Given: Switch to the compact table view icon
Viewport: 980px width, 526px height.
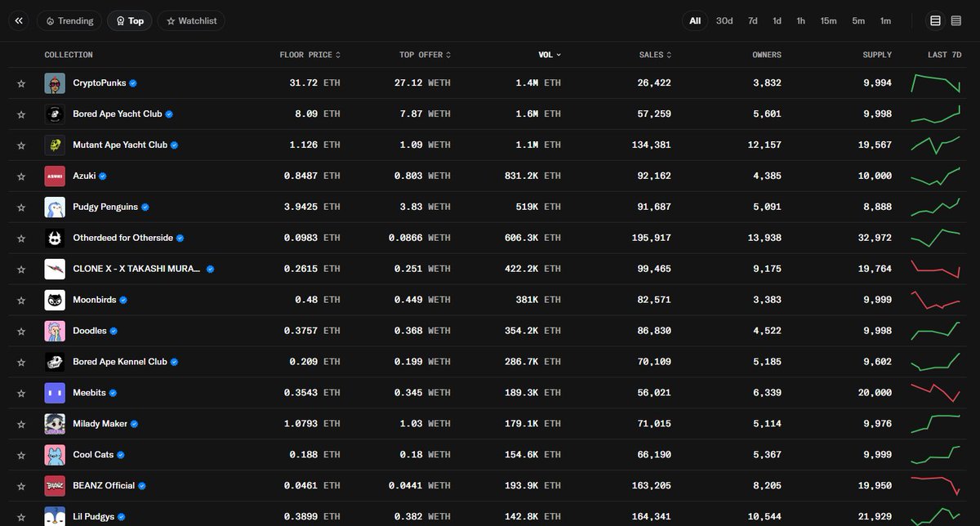Looking at the screenshot, I should point(955,20).
